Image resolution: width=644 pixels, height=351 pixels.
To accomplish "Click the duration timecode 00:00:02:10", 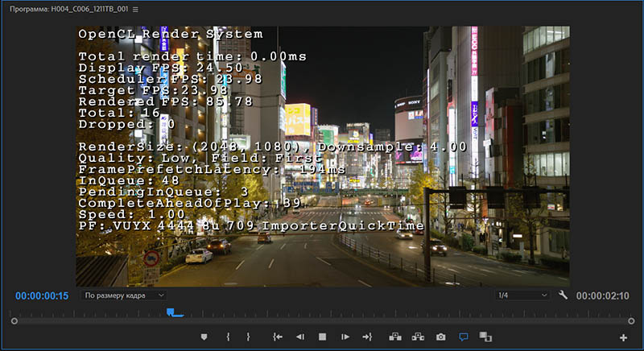I will (x=602, y=295).
